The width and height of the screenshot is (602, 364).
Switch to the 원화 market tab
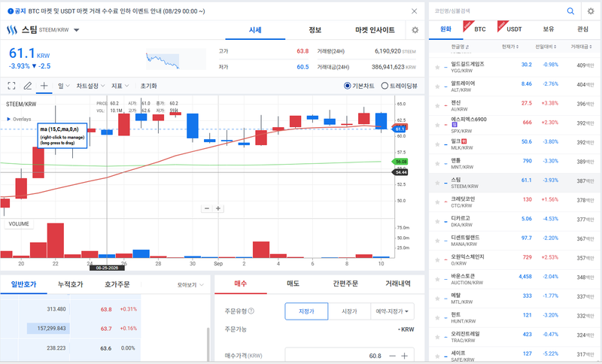[x=445, y=29]
